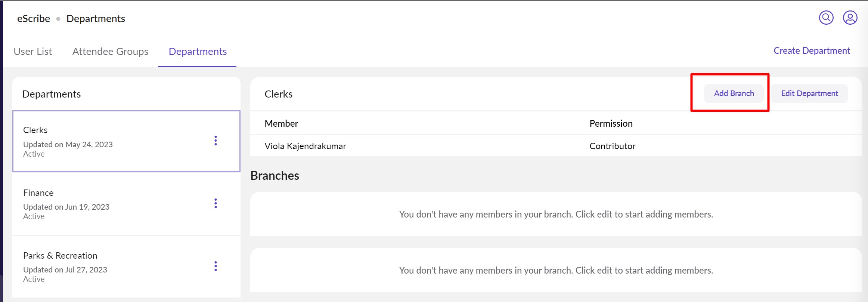The width and height of the screenshot is (868, 302).
Task: Click the eScribe breadcrumb link
Action: tap(34, 19)
